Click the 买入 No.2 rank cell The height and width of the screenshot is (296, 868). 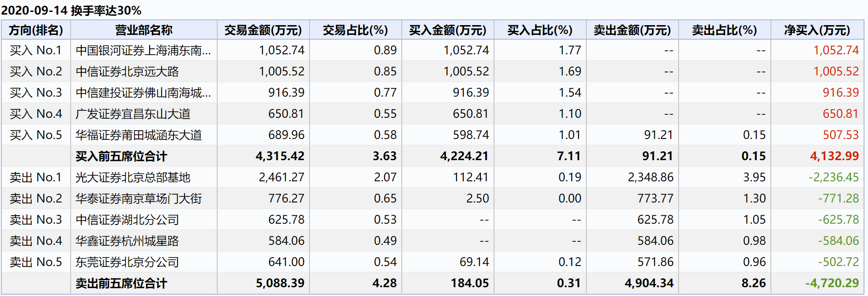[36, 71]
